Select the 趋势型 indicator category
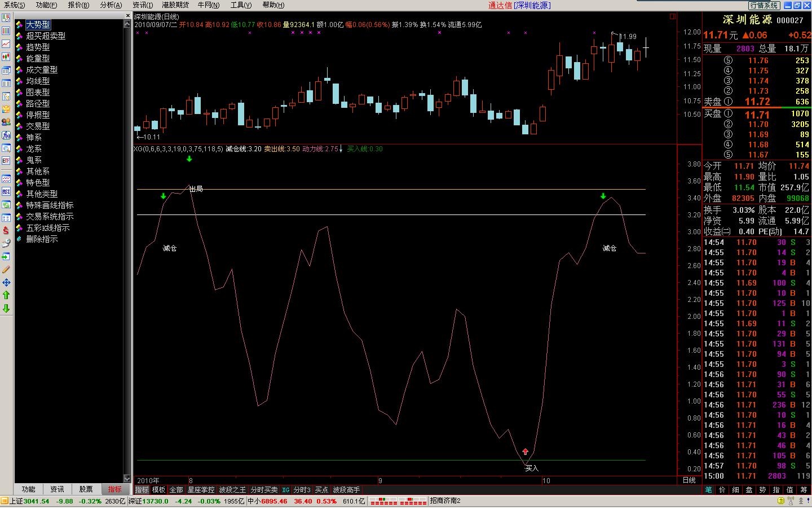812x508 pixels. tap(38, 47)
